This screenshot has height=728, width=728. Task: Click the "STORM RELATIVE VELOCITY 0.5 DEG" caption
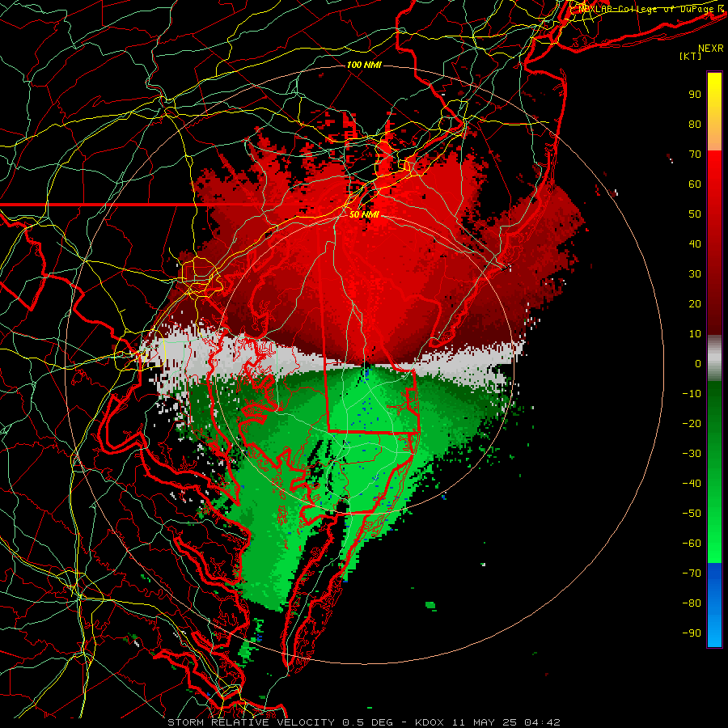pos(280,722)
